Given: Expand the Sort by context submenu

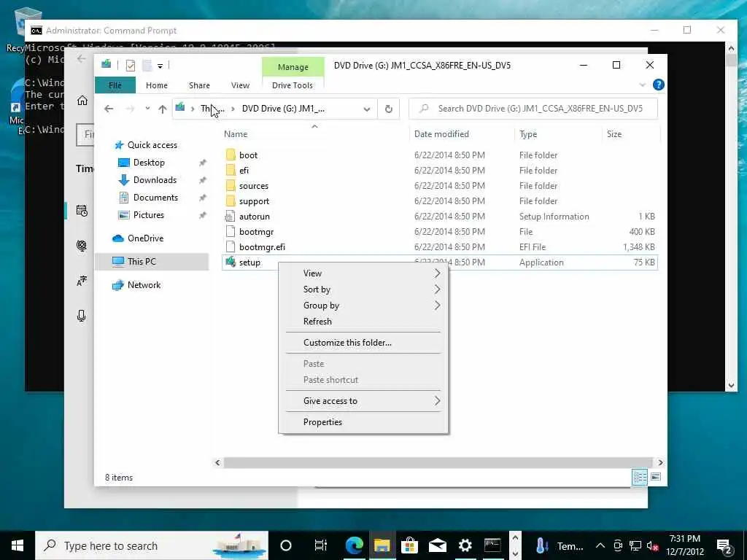Looking at the screenshot, I should [x=363, y=289].
